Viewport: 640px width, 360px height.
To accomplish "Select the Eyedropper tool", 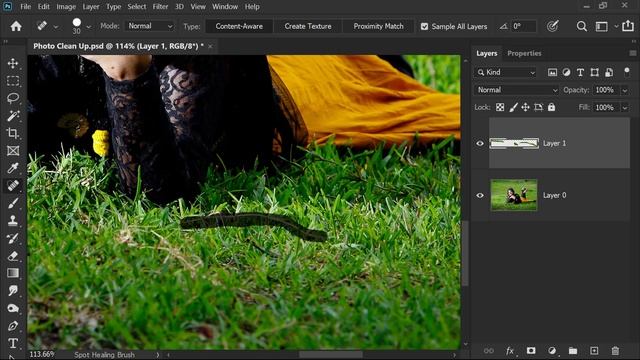I will pyautogui.click(x=13, y=168).
